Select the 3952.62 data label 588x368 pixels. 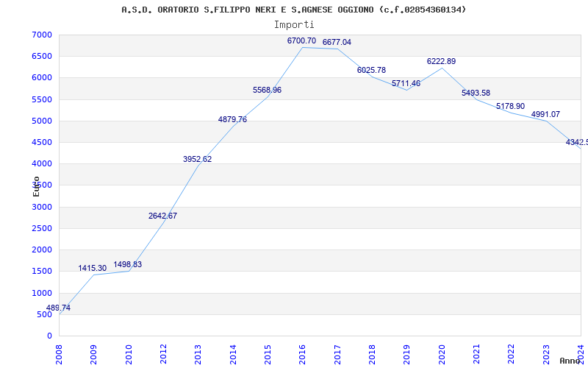click(197, 159)
